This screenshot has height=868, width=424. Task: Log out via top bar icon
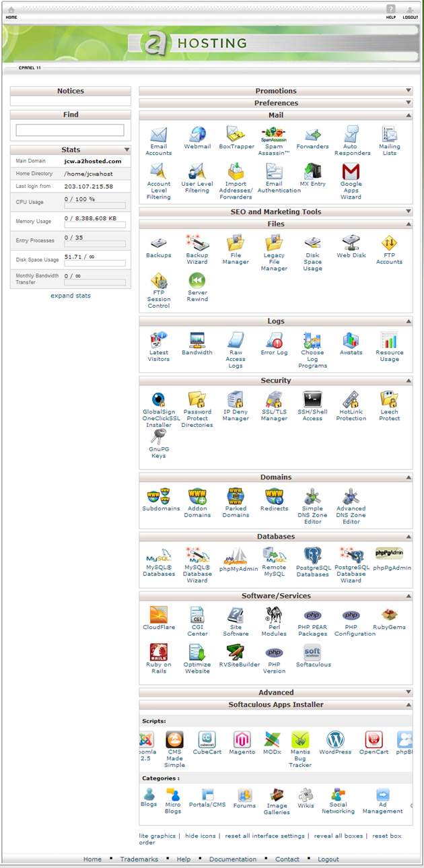pos(410,13)
